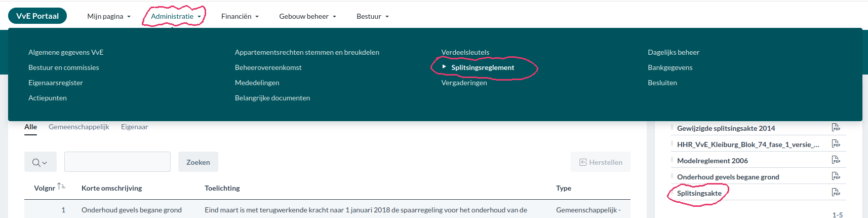Switch to the Eigenaar tab
Screen dimensions: 868x218
(134, 127)
